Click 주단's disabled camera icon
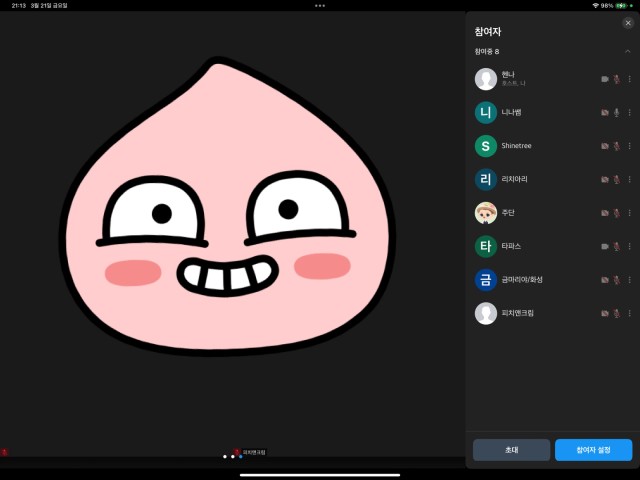This screenshot has width=640, height=480. 604,213
